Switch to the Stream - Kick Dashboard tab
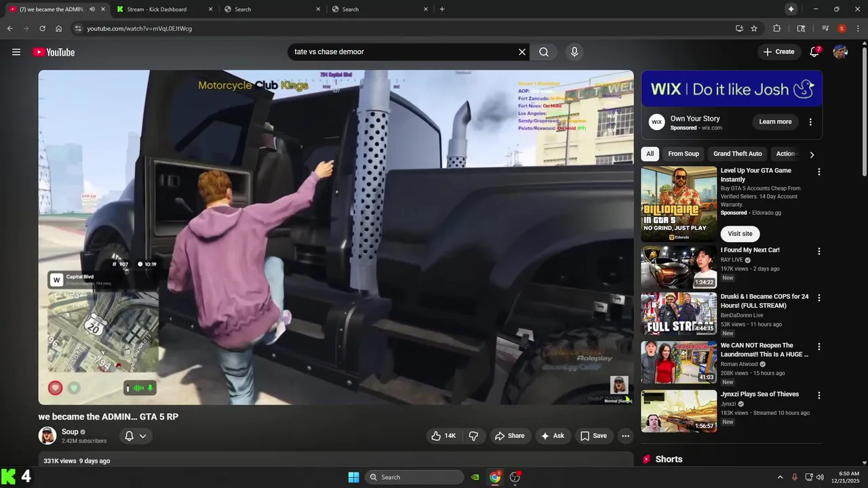The height and width of the screenshot is (488, 868). point(164,9)
